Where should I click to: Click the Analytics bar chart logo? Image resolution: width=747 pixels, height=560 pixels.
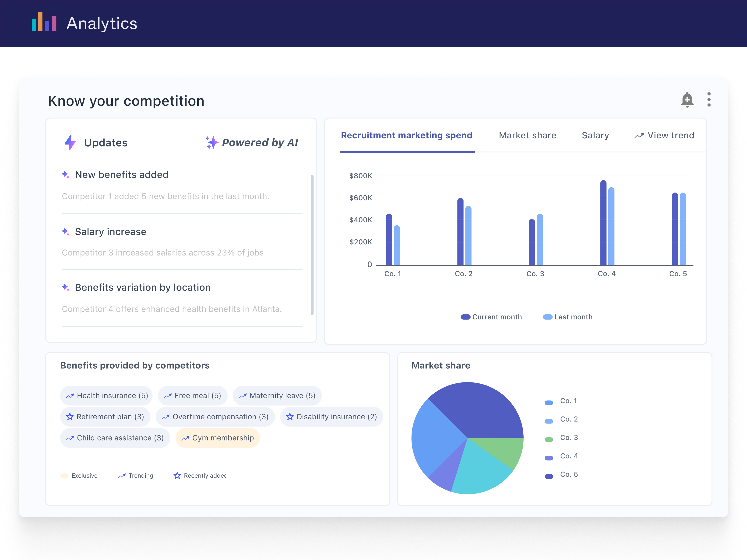[x=44, y=22]
